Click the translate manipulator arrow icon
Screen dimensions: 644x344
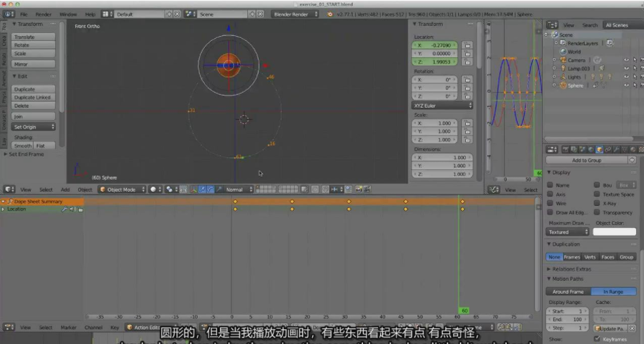pos(202,189)
